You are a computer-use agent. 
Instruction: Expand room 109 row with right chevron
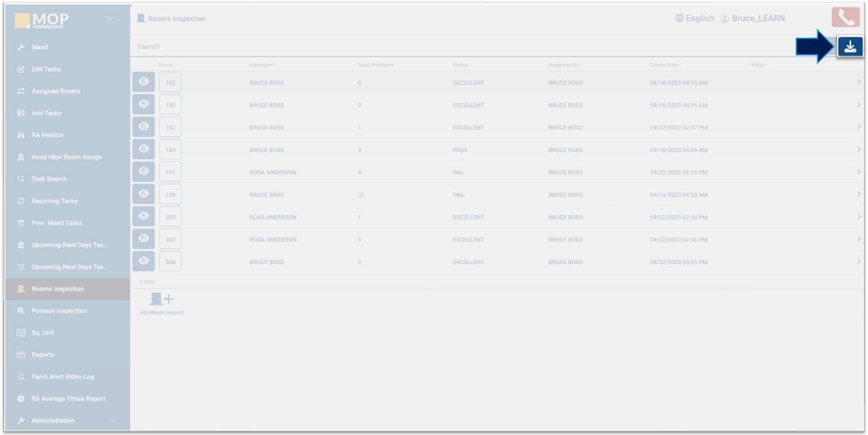coord(858,195)
